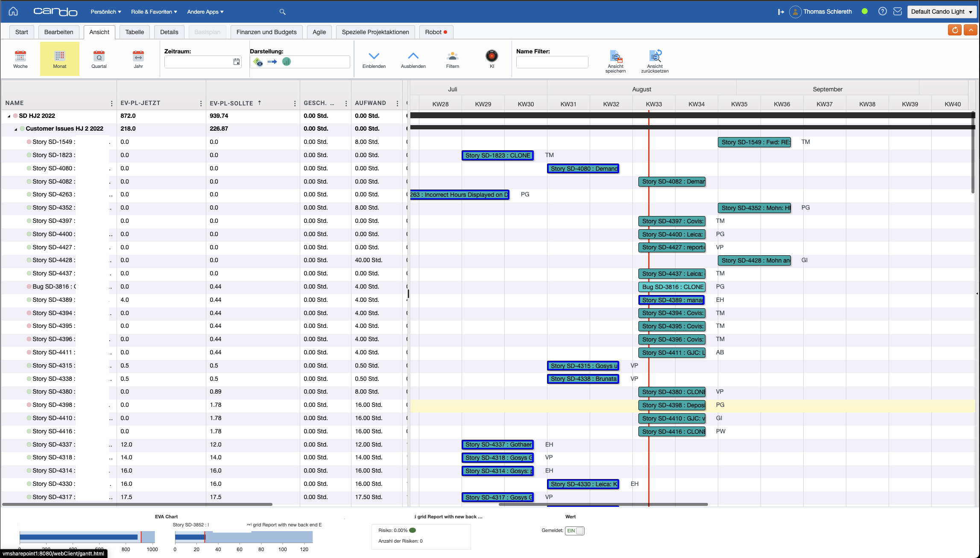Toggle the finance eye Darstellung icon
Screen dimensions: 980x558
pos(258,62)
